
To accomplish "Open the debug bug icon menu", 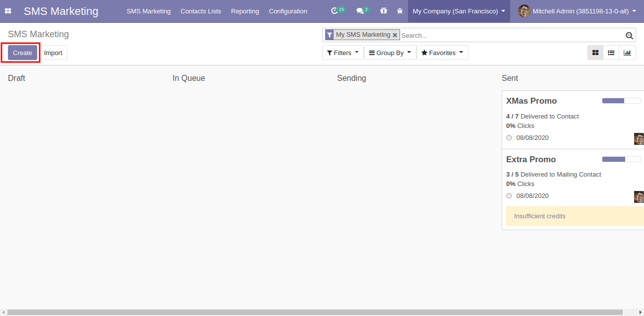I will pyautogui.click(x=400, y=11).
